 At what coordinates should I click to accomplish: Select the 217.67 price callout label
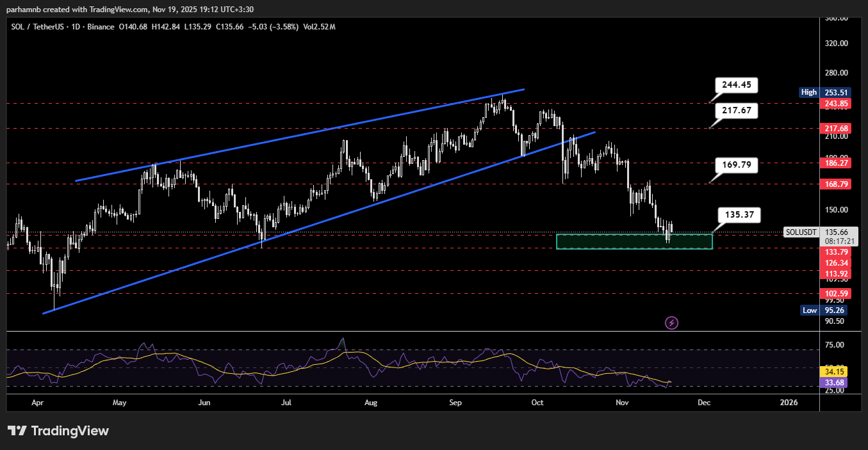coord(737,111)
